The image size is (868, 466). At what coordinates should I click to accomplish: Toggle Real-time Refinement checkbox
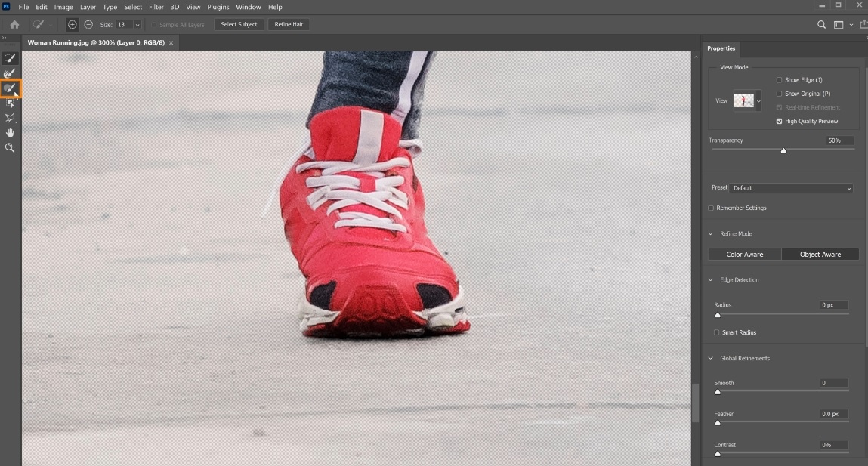tap(780, 107)
